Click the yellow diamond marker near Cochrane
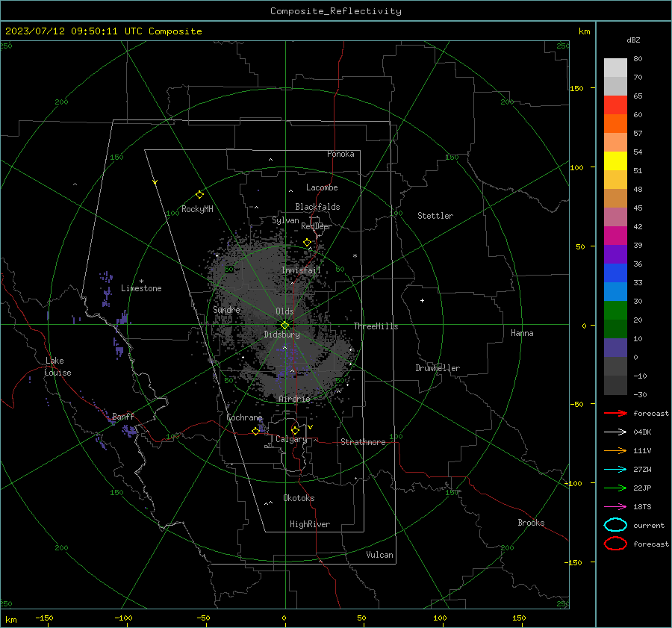Screen dimensions: 672x628 tap(255, 432)
